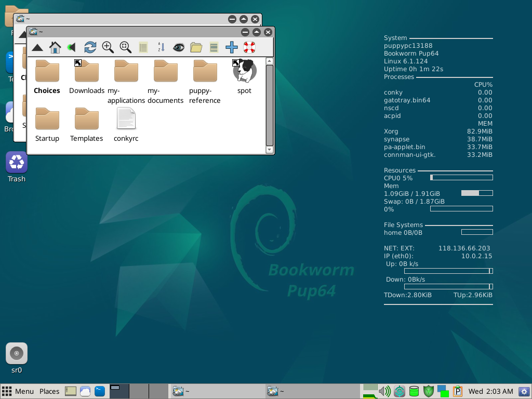Launch the blue terminal icon on the taskbar

pos(100,391)
